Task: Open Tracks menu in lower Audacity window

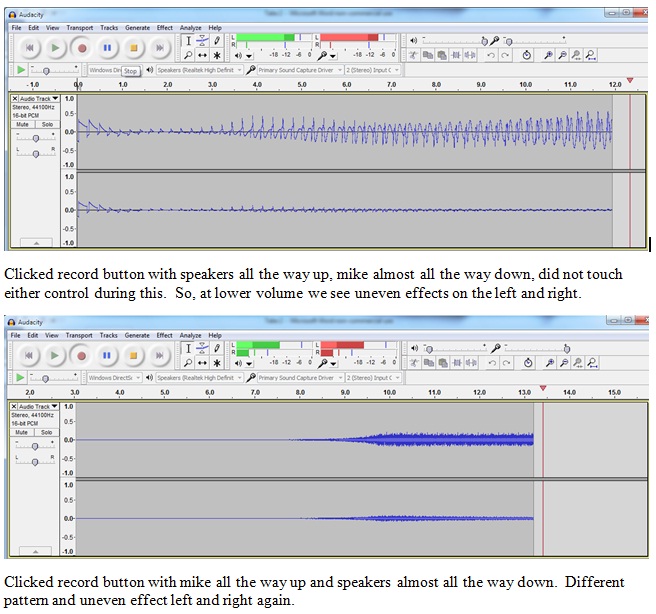Action: 108,335
